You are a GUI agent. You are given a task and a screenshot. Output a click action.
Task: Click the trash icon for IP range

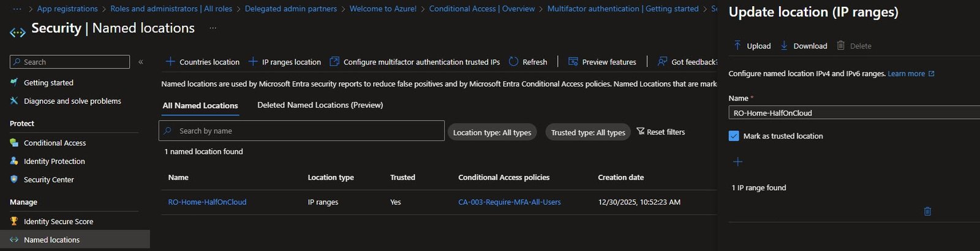[x=927, y=211]
